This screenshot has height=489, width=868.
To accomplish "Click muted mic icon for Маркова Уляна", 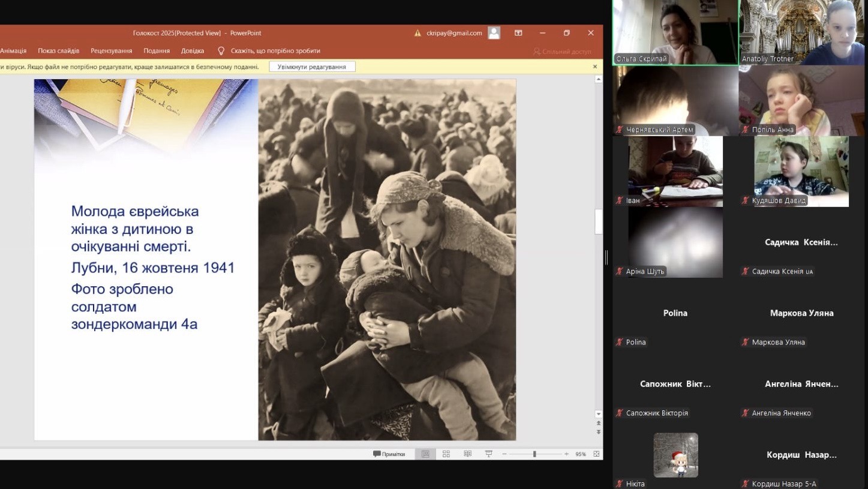I will (746, 342).
